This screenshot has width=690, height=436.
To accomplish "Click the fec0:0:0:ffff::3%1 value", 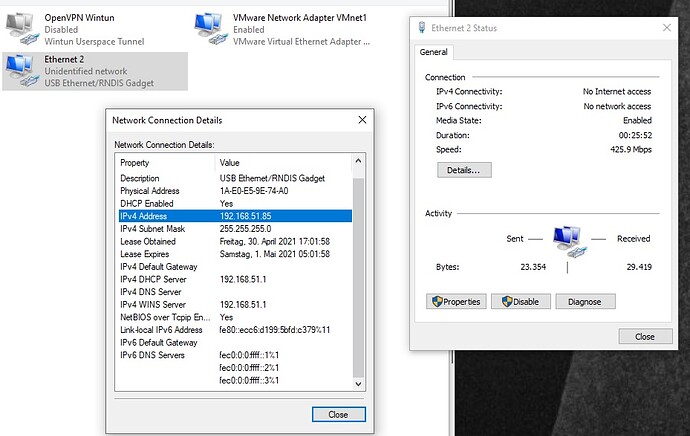I will click(249, 381).
